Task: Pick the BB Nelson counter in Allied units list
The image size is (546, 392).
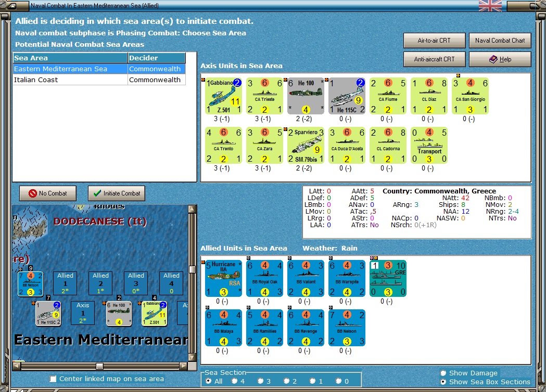Action: click(347, 328)
